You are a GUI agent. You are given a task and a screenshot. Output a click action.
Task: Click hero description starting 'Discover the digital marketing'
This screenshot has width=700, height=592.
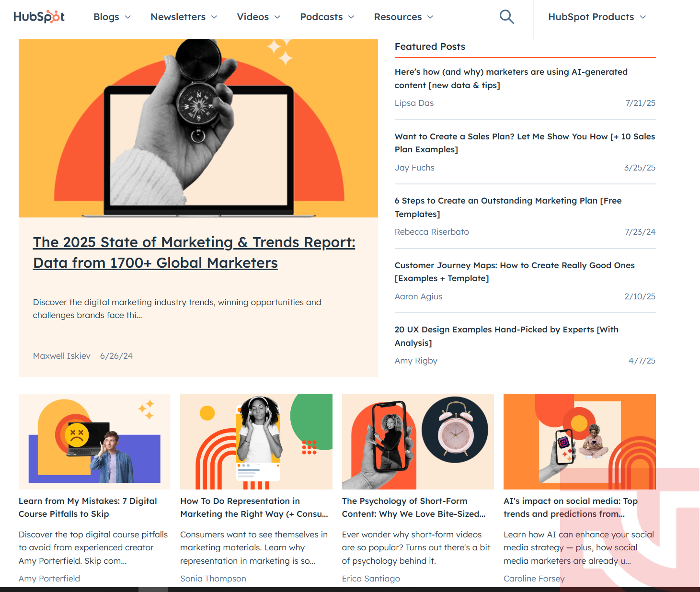pyautogui.click(x=177, y=309)
